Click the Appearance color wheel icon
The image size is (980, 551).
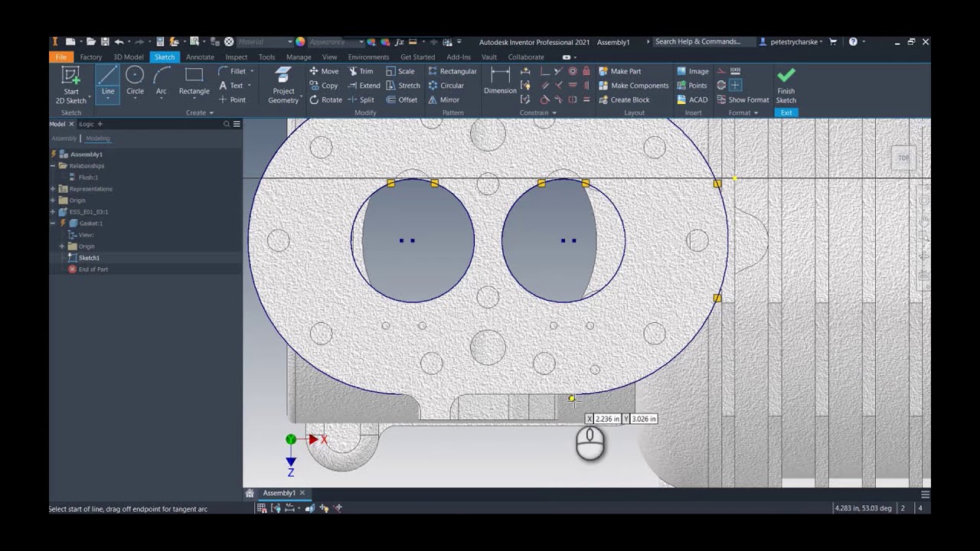[300, 42]
